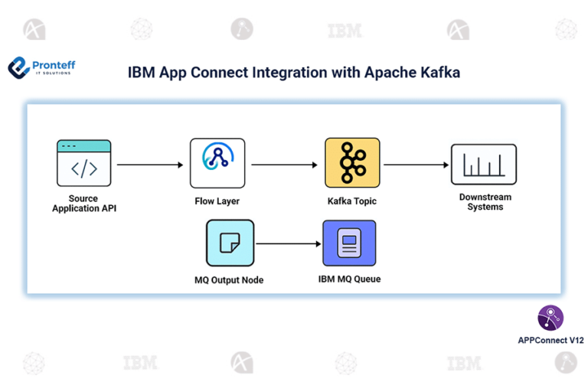
Task: Click the "APPConnect V12" caption text
Action: tap(550, 339)
